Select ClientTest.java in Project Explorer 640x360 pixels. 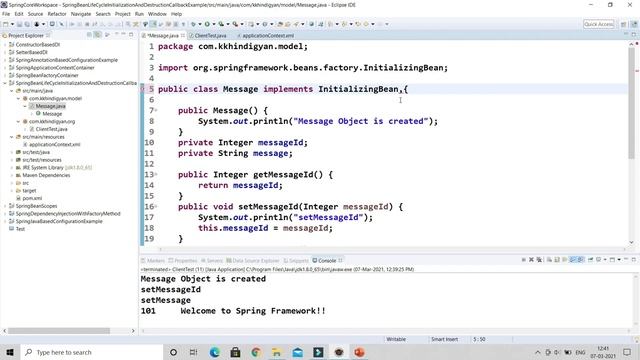click(x=51, y=129)
